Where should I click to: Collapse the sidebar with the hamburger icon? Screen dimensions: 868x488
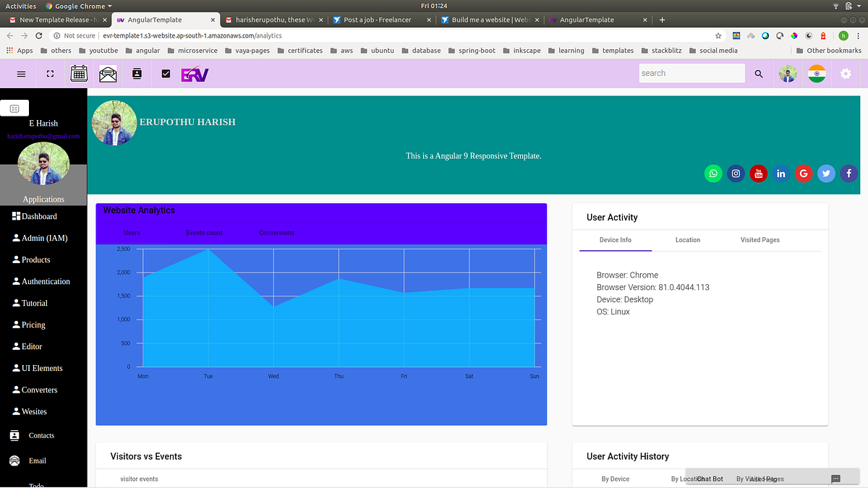pos(21,73)
